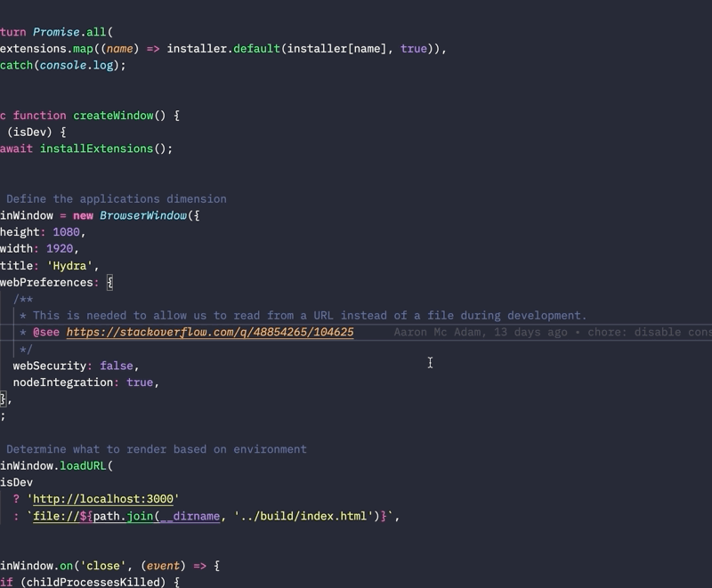Click the '../build/index.html' string
Image resolution: width=712 pixels, height=588 pixels.
pyautogui.click(x=303, y=516)
